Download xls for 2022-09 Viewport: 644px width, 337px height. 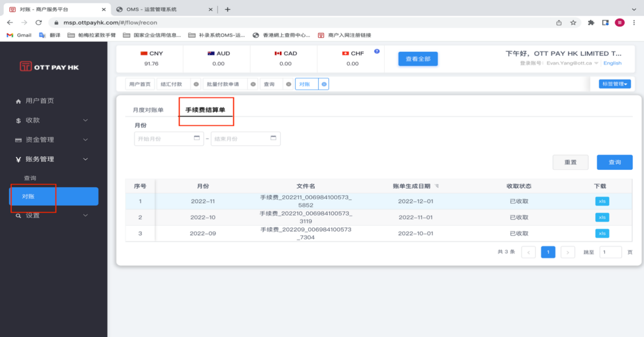tap(602, 234)
